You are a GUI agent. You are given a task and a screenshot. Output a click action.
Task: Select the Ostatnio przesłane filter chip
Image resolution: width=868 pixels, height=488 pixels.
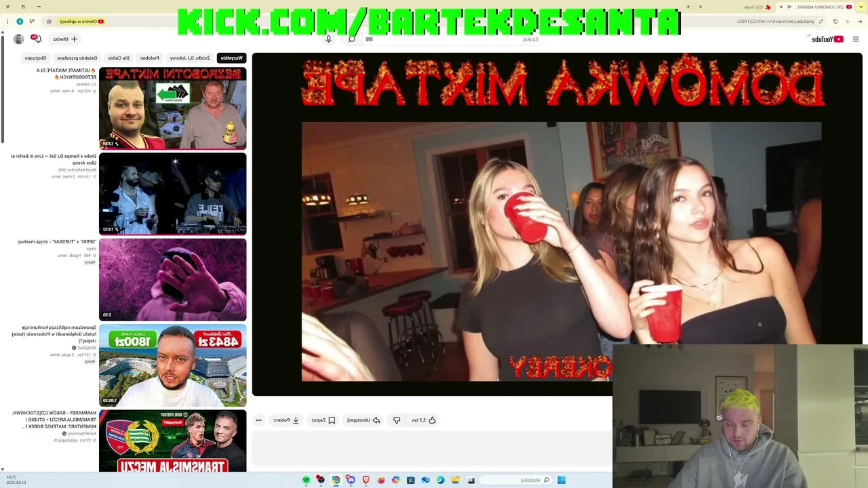point(77,58)
